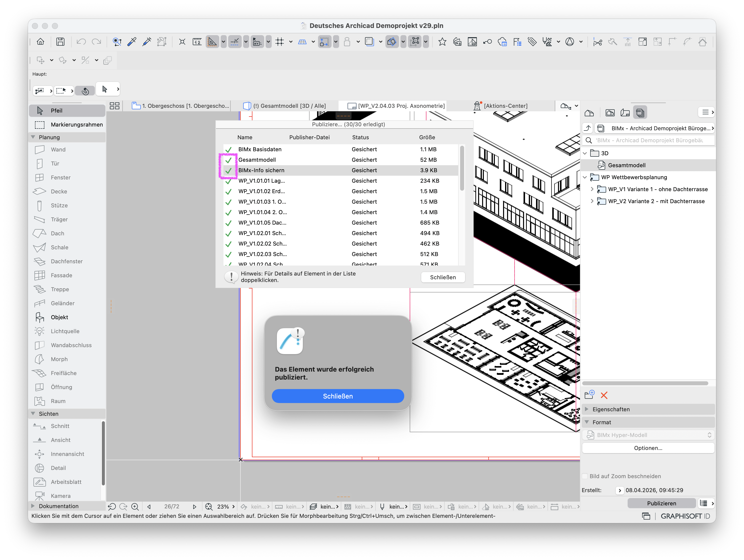Click the toolbox Sichten scrollbar

103,453
